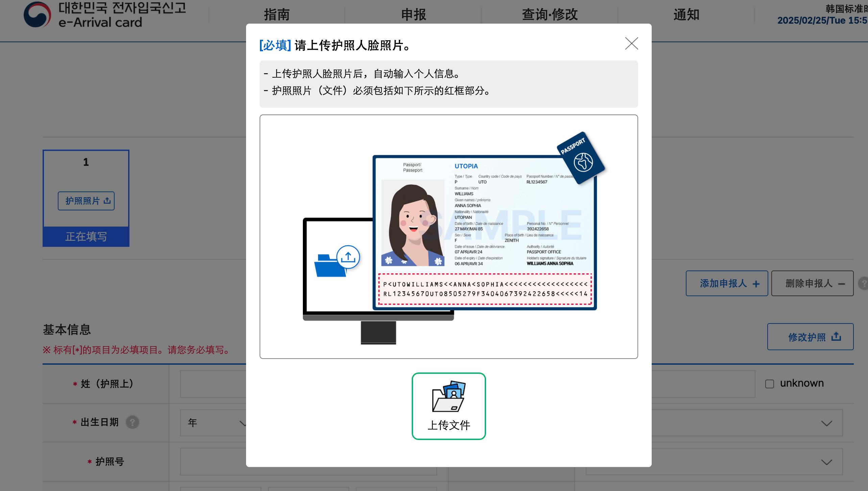Click the 添加申报人 plus button
The height and width of the screenshot is (491, 868).
tap(727, 283)
